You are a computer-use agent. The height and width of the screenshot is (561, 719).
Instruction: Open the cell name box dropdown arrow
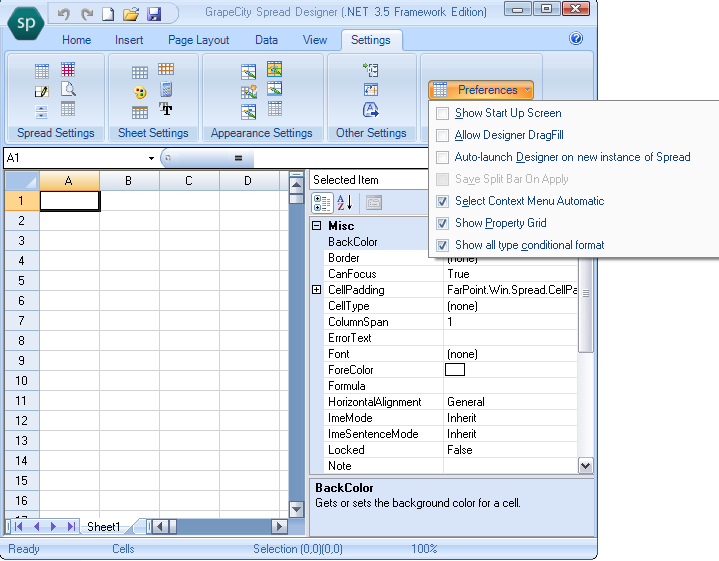point(151,158)
